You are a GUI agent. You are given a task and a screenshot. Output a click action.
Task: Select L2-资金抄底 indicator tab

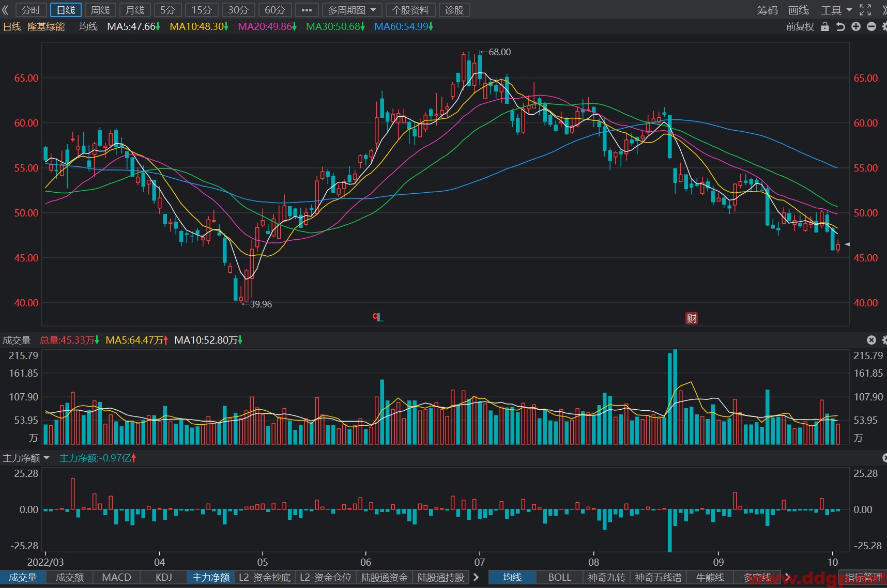click(x=265, y=577)
